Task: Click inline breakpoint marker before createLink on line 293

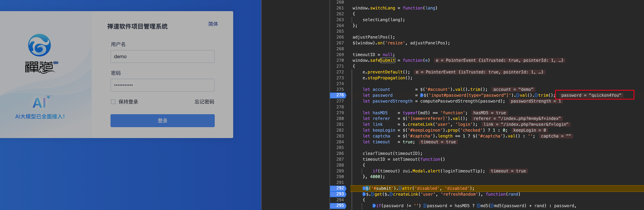Action: [x=391, y=194]
